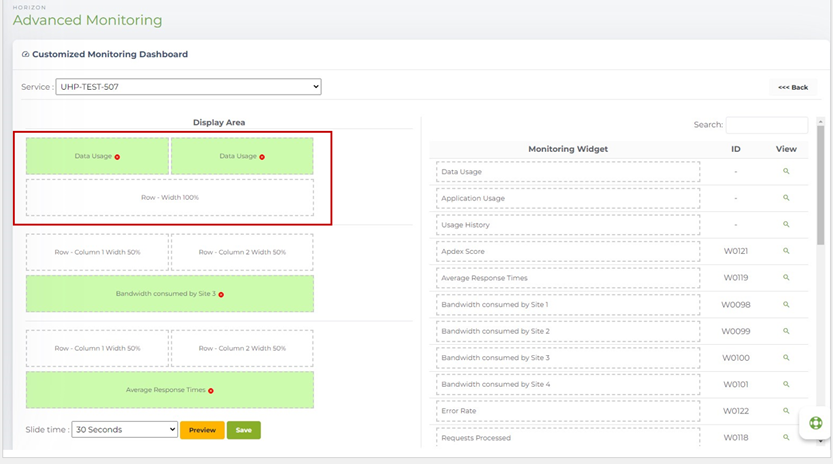View Bandwidth consumed by Site 1 widget
Image resolution: width=833 pixels, height=464 pixels.
coord(786,304)
